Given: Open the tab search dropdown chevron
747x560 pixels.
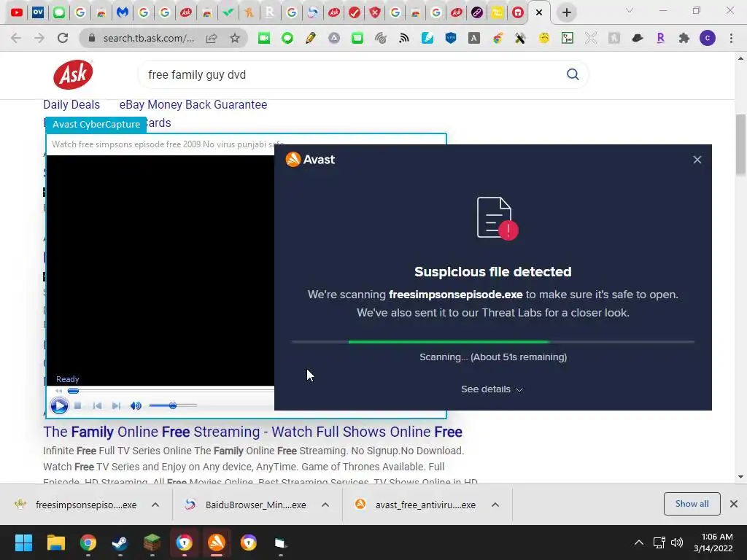Looking at the screenshot, I should [x=630, y=10].
